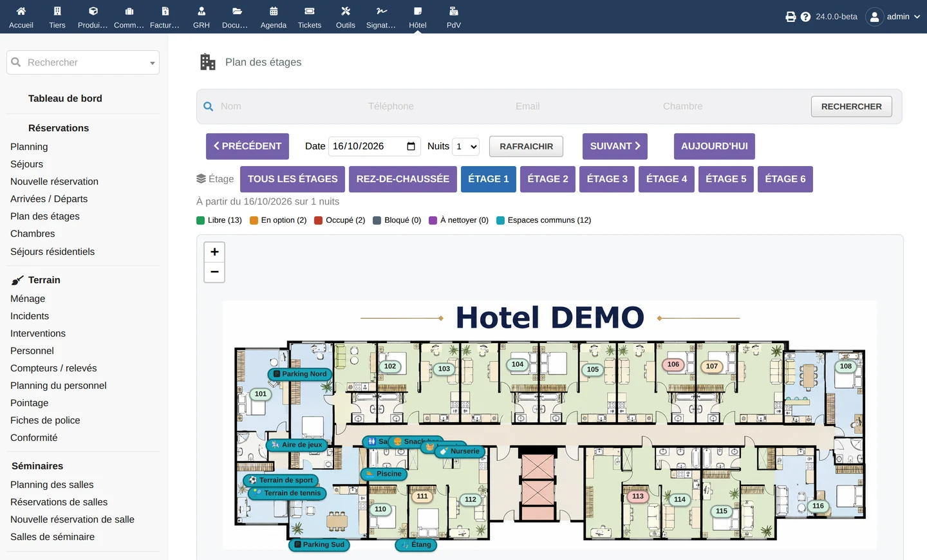Open Ménage in the sidebar
Viewport: 927px width, 560px height.
click(28, 299)
